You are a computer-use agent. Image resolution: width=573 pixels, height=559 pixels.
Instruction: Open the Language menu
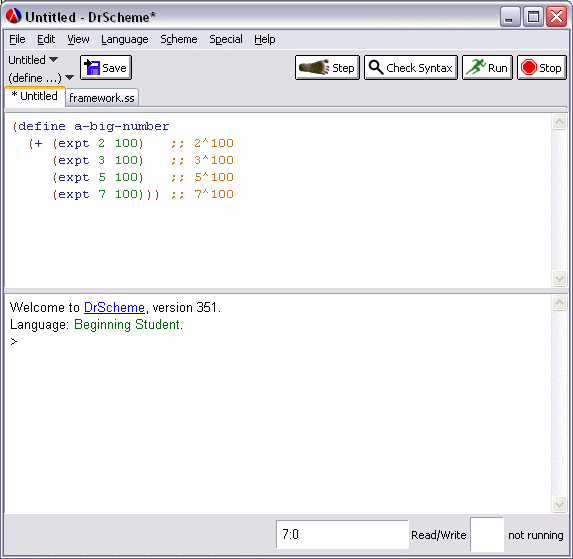tap(125, 39)
